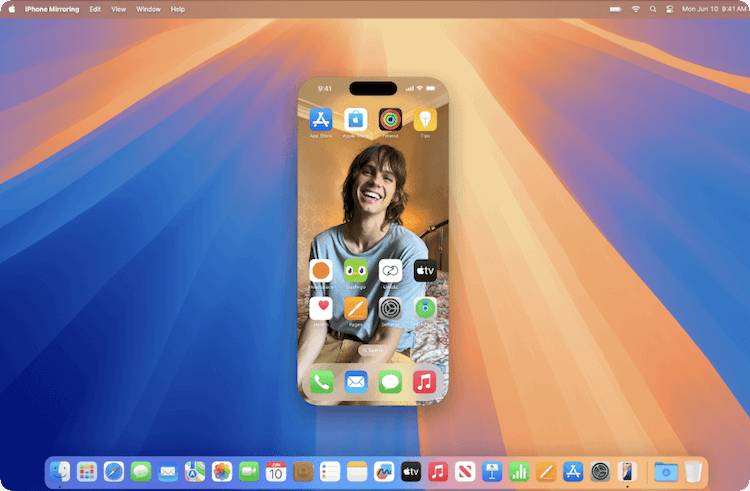Open the Downloads folder in the Dock

click(x=666, y=472)
